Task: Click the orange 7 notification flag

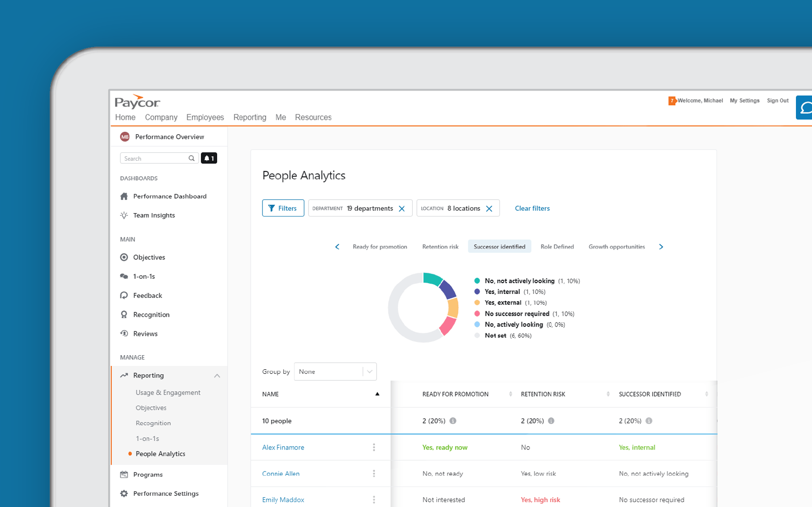Action: click(672, 101)
